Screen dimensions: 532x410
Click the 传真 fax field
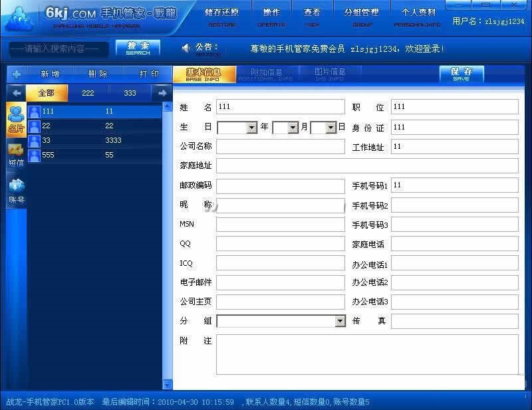tap(455, 321)
